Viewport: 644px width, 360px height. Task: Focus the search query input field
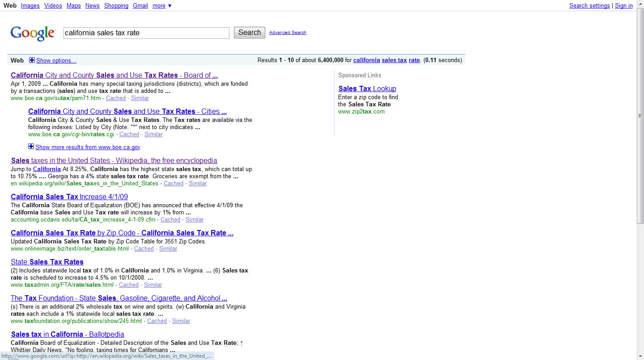click(146, 33)
